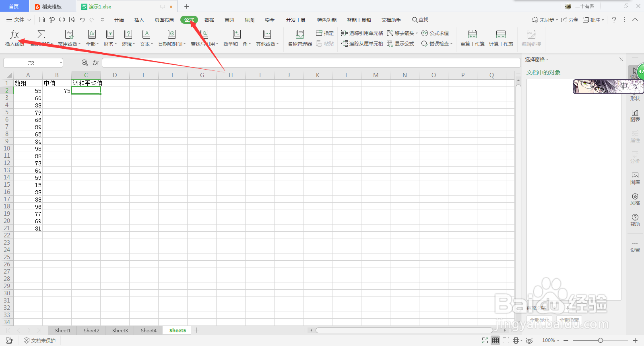644x346 pixels.
Task: Open the Common Functions (常用函数) icon
Action: (69, 34)
